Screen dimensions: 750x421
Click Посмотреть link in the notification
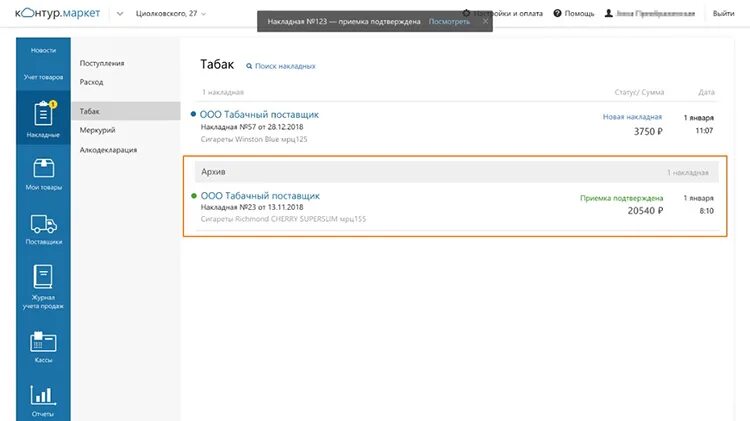click(449, 22)
